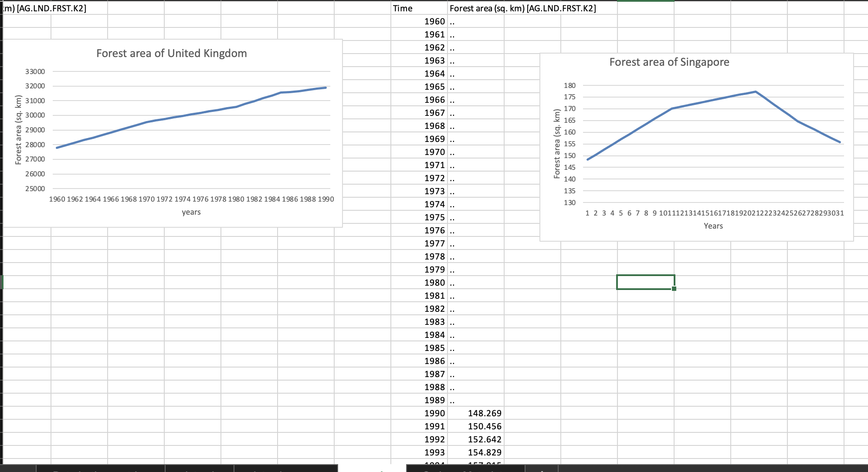Viewport: 868px width, 472px height.
Task: Select the 'Forest area of United Kingdom' chart title
Action: click(x=171, y=53)
